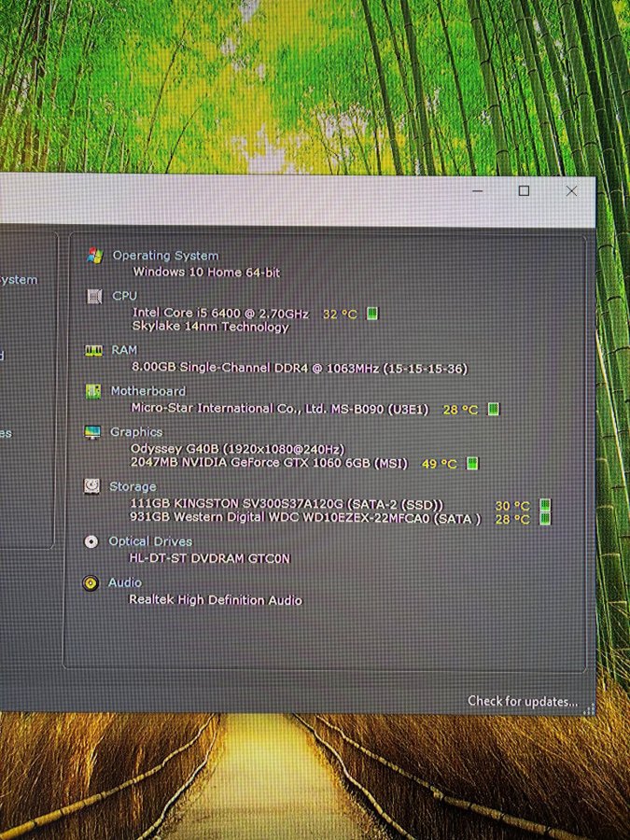Open the Motherboard section heading

coord(147,391)
